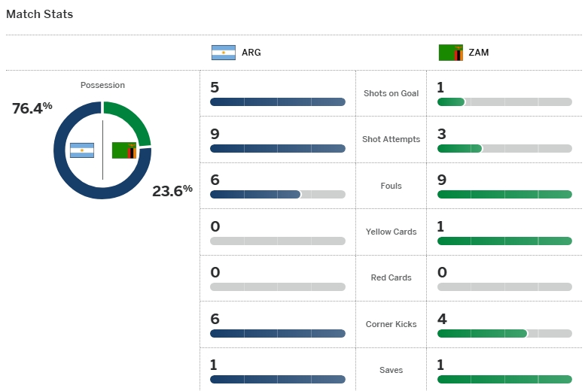Viewport: 588px width, 391px height.
Task: Click the Match Stats heading
Action: (x=40, y=14)
